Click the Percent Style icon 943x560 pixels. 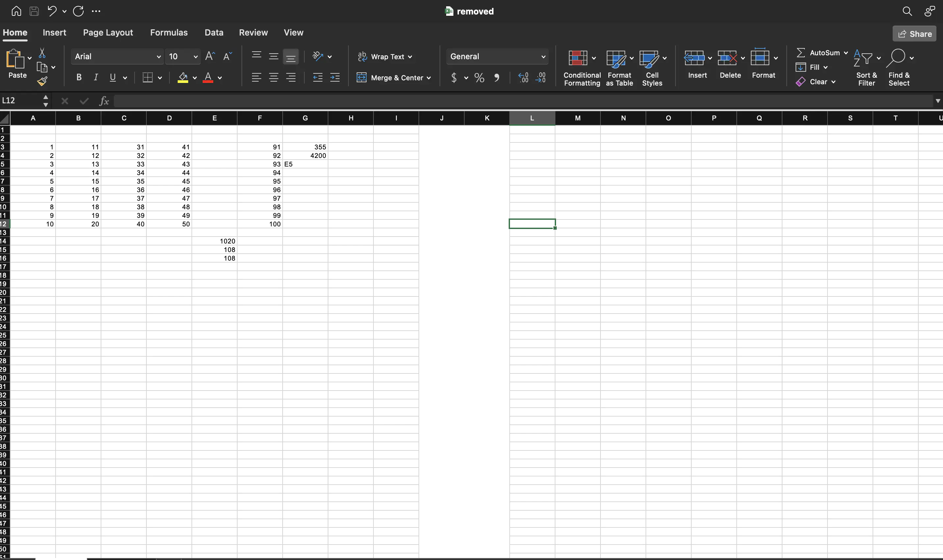pos(479,78)
